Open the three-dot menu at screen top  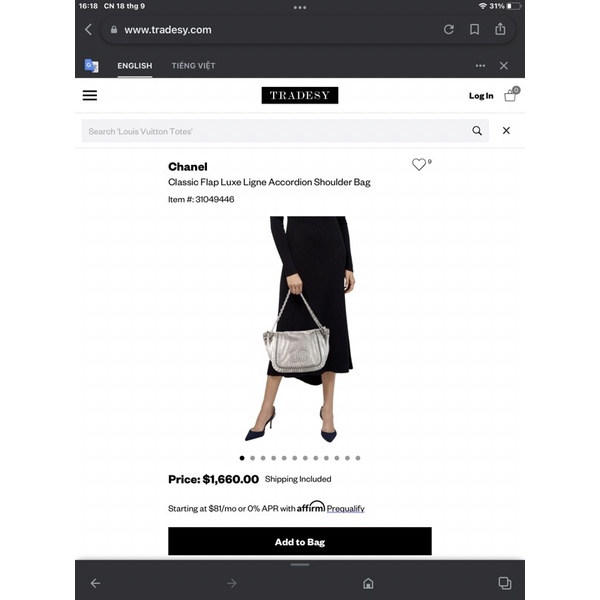300,7
